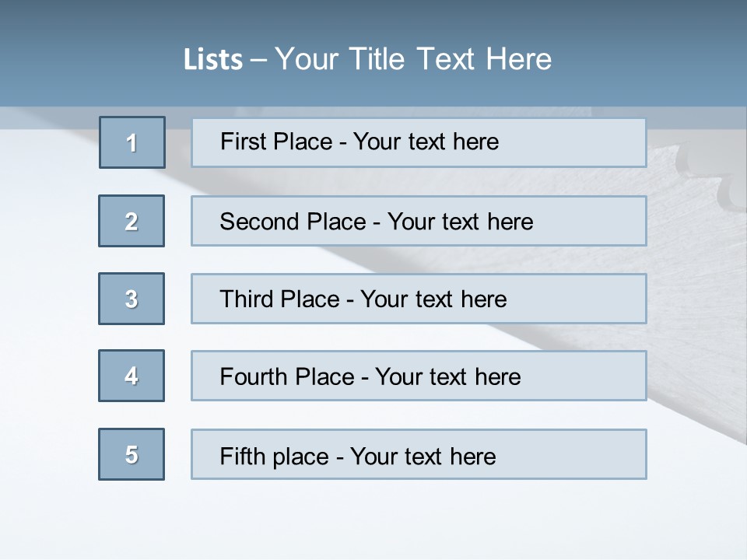
Task: Click the dash in the slide title
Action: tap(259, 60)
